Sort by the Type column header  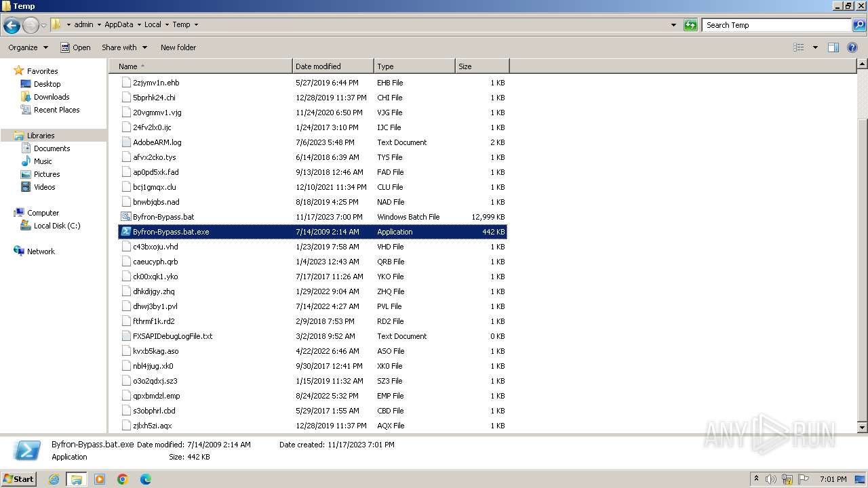click(414, 66)
